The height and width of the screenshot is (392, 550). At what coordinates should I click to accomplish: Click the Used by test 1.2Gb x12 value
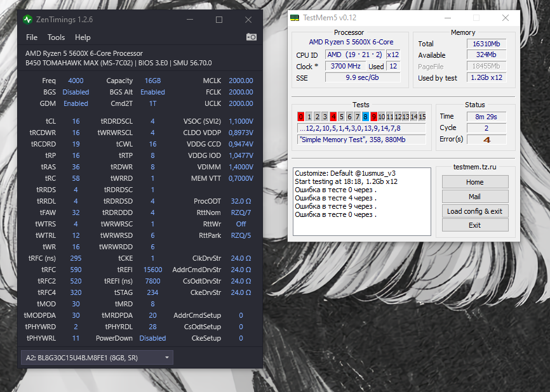(486, 77)
